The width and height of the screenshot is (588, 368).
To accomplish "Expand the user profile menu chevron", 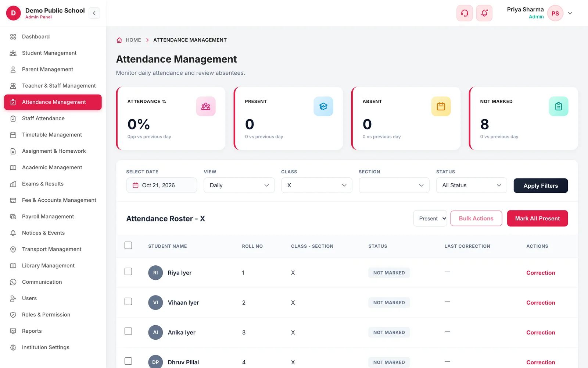I will [x=570, y=13].
